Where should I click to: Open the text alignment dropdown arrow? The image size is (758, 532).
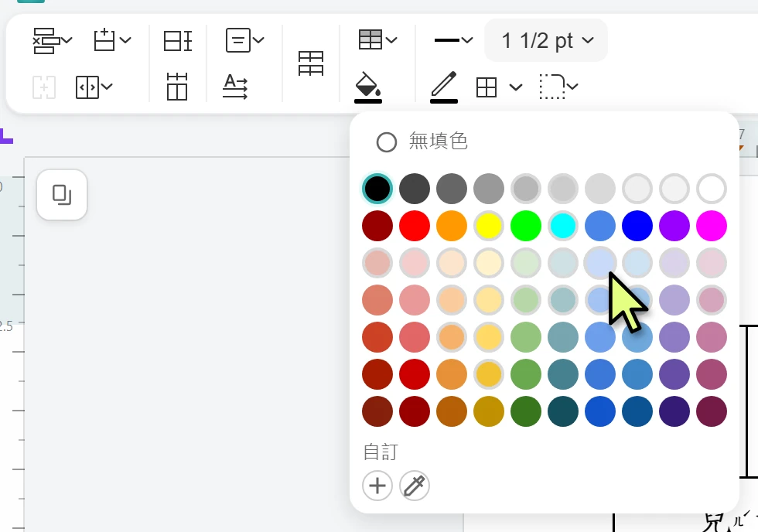pyautogui.click(x=258, y=40)
